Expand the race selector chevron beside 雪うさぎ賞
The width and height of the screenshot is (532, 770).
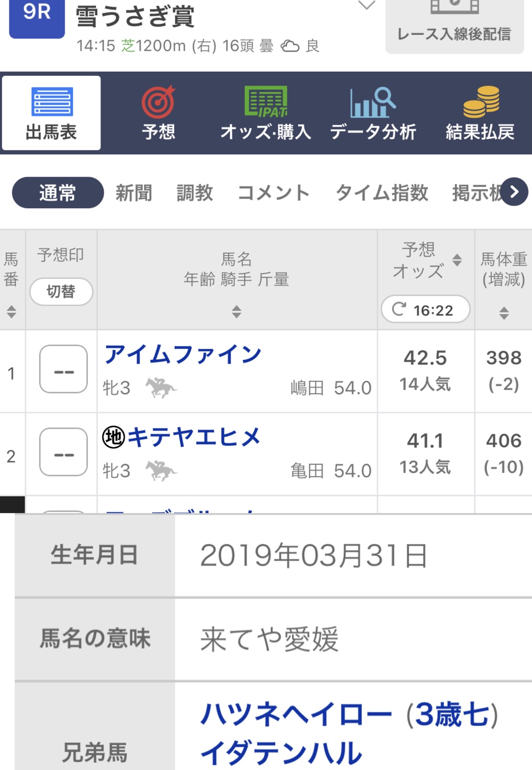[366, 6]
